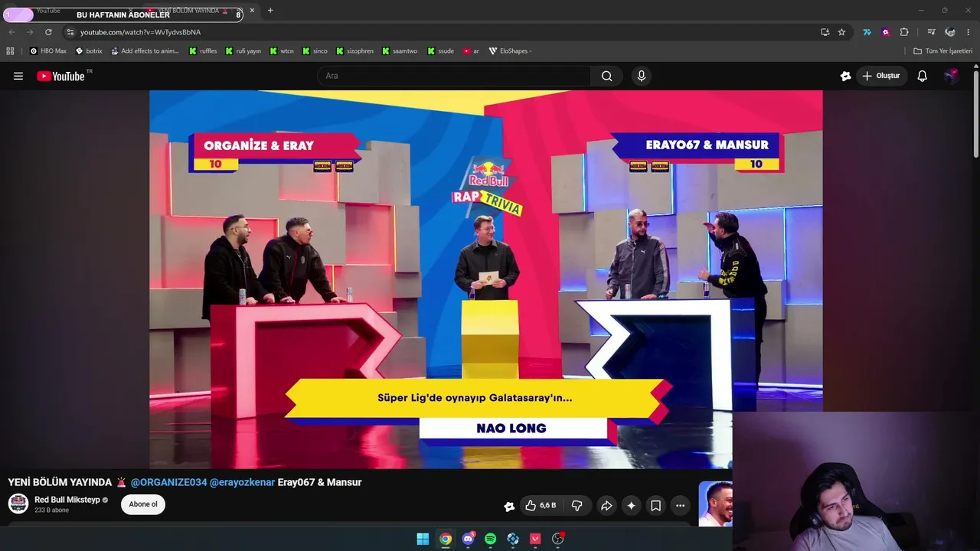980x551 pixels.
Task: Open the ssude bookmark
Action: point(440,51)
